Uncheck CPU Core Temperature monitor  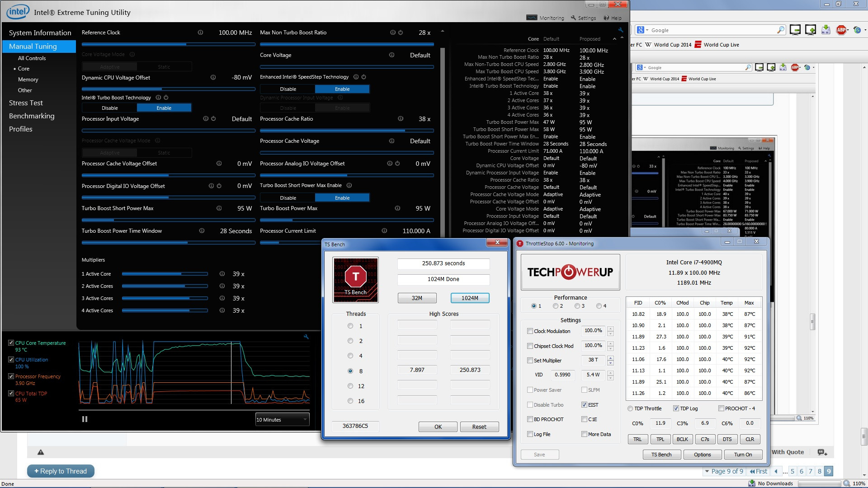click(11, 343)
